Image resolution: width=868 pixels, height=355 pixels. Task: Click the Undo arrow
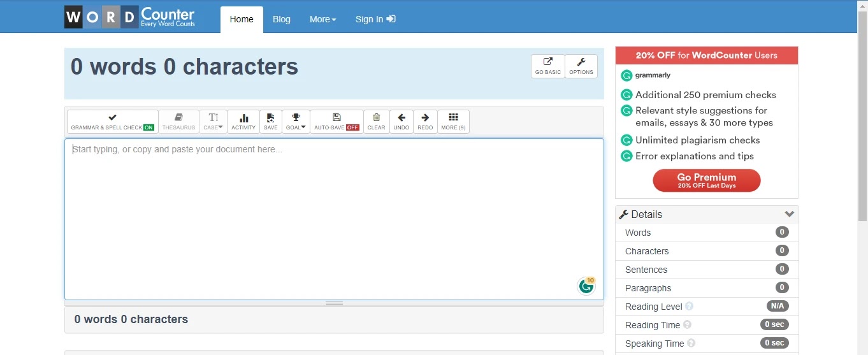pos(401,122)
